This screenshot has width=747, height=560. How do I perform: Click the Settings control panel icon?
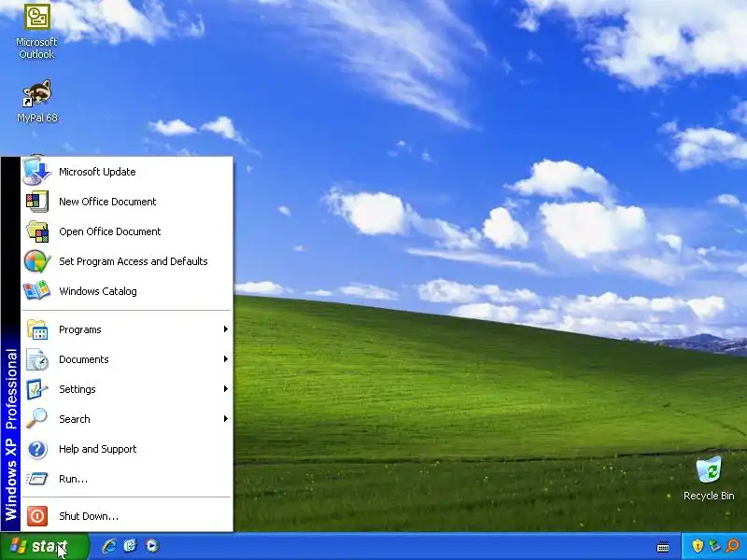click(x=36, y=389)
